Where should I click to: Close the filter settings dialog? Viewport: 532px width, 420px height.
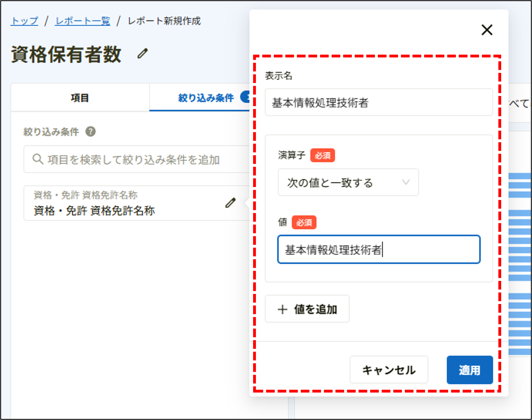(487, 30)
